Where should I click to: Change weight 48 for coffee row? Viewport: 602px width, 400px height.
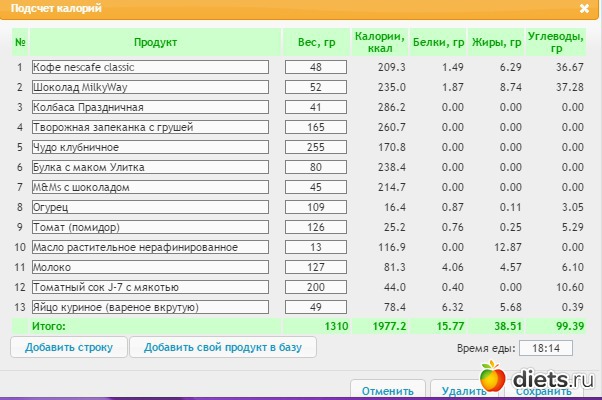[316, 67]
